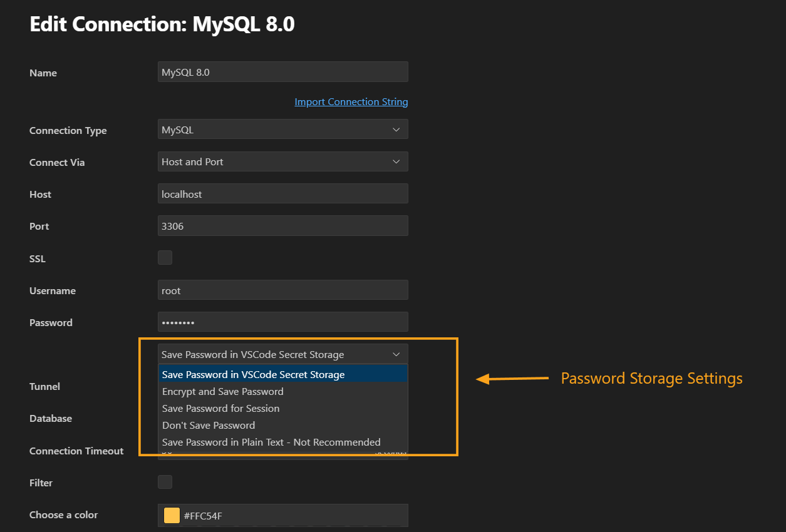Toggle the Filter checkbox

tap(165, 482)
